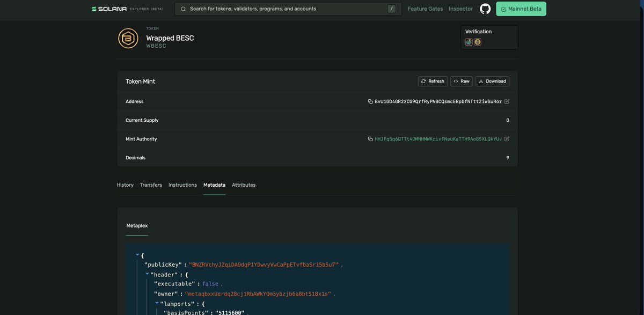Open the Solana Explorer logo home link

point(128,9)
